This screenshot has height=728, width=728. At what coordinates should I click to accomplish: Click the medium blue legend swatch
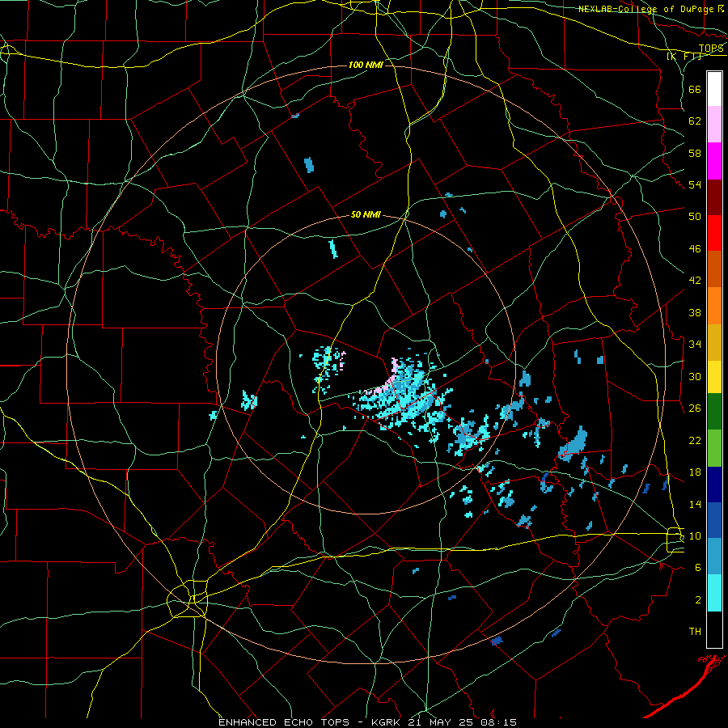(x=714, y=520)
